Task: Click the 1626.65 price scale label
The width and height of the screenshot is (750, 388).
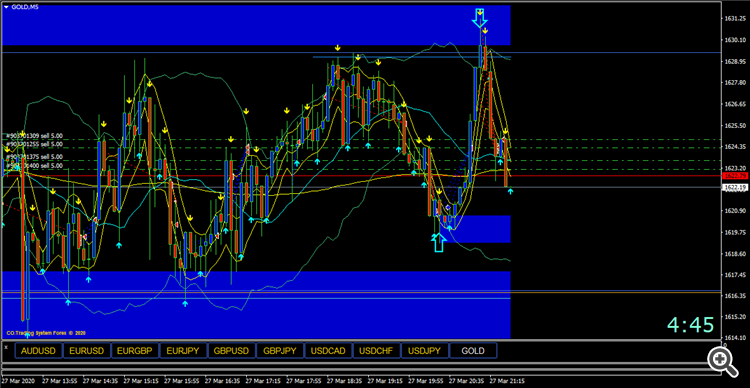Action: click(735, 104)
